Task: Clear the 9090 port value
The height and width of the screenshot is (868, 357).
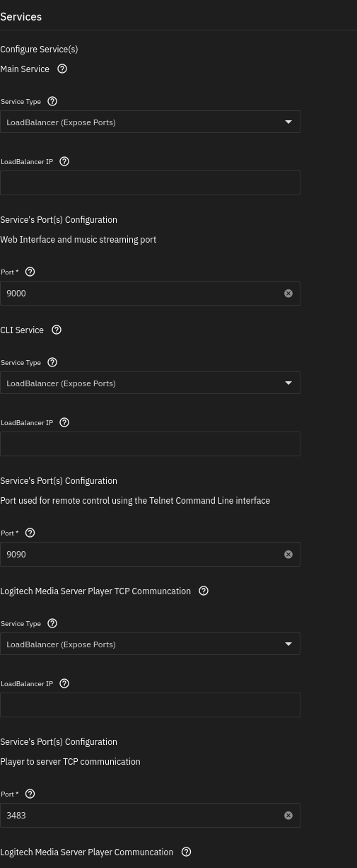Action: tap(288, 555)
